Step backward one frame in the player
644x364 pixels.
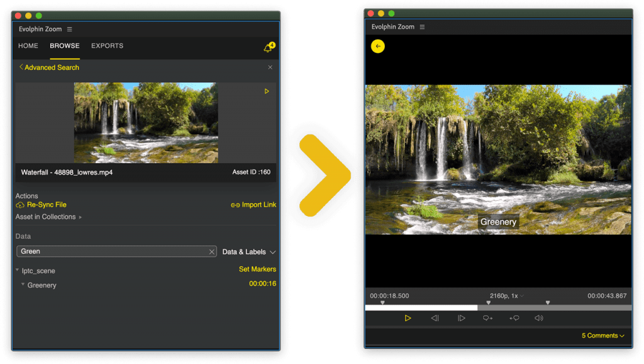tap(434, 318)
